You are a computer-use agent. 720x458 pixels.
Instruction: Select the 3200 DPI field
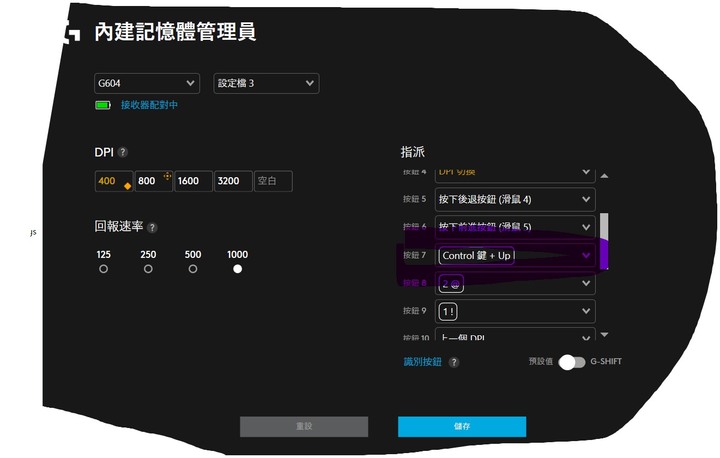point(233,181)
